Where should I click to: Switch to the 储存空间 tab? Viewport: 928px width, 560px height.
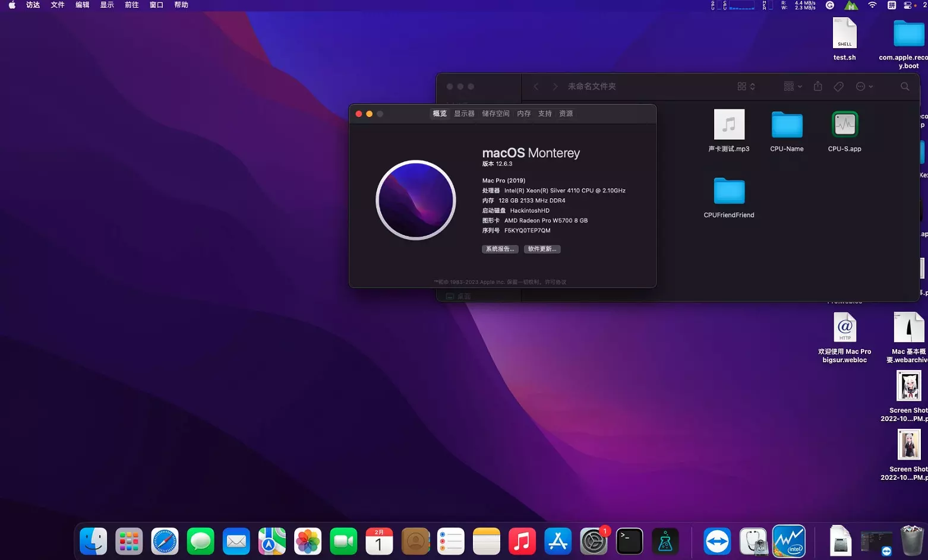(x=495, y=113)
